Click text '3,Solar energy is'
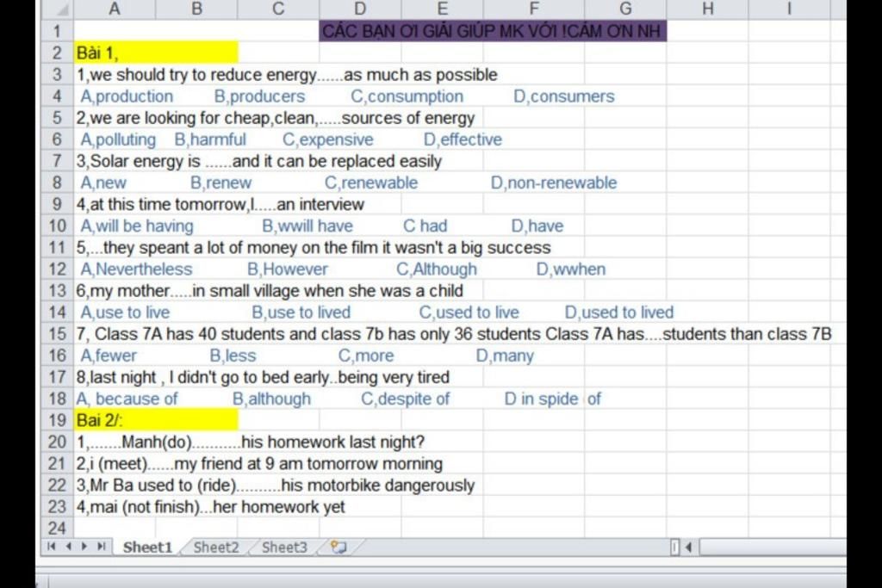The width and height of the screenshot is (882, 588). pyautogui.click(x=139, y=161)
